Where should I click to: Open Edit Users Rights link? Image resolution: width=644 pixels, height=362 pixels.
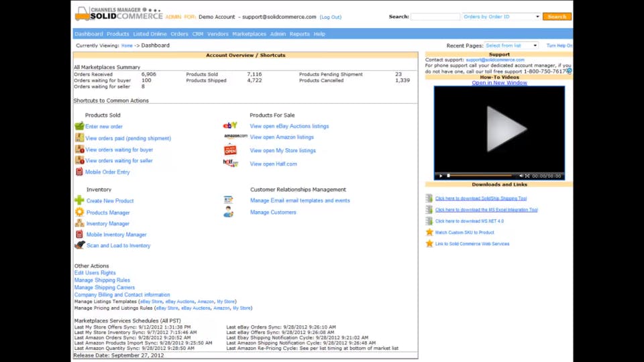[95, 273]
